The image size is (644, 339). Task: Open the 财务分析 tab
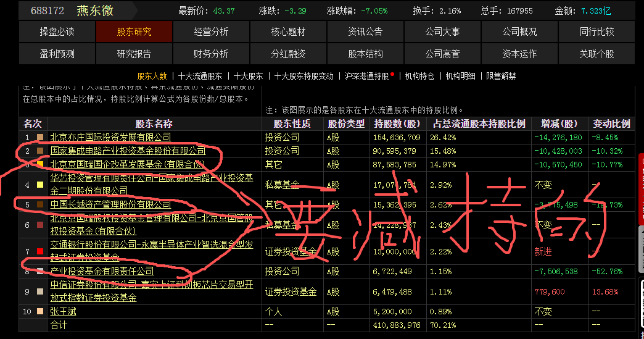coord(211,54)
